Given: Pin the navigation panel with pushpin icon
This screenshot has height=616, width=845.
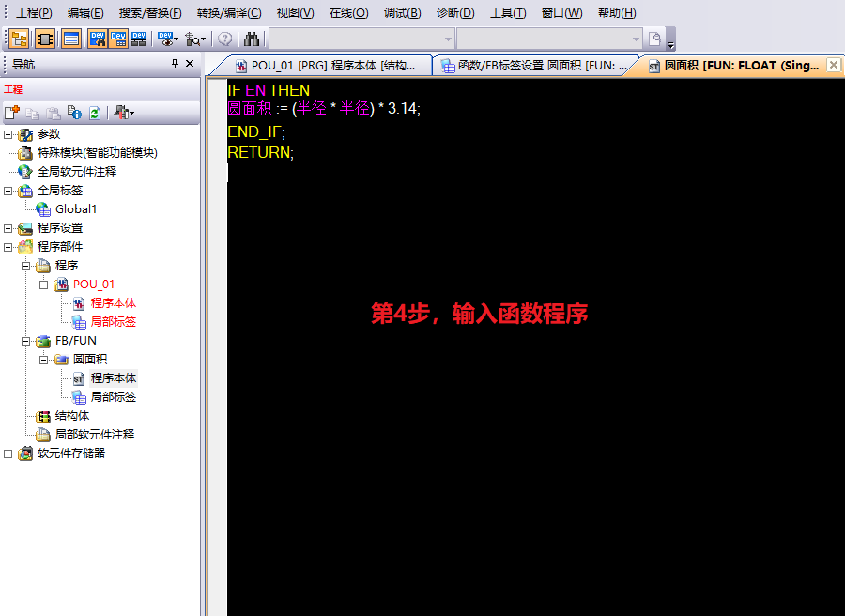Looking at the screenshot, I should pyautogui.click(x=175, y=64).
